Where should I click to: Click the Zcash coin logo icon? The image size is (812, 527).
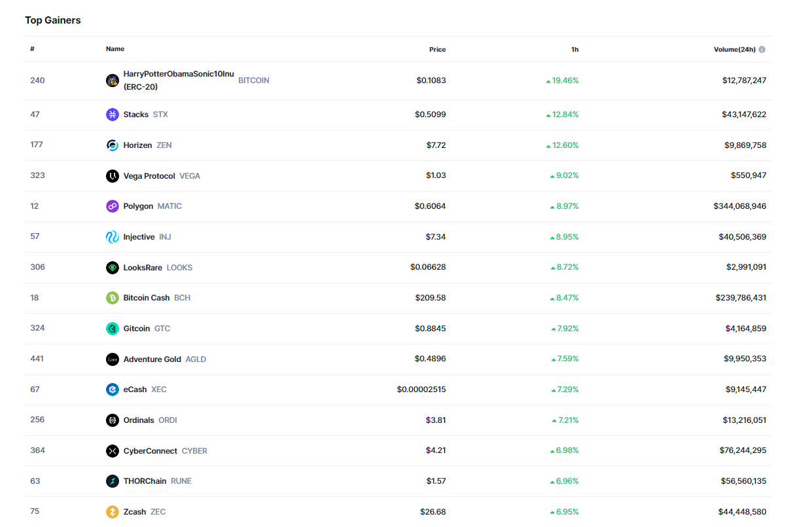coord(113,512)
